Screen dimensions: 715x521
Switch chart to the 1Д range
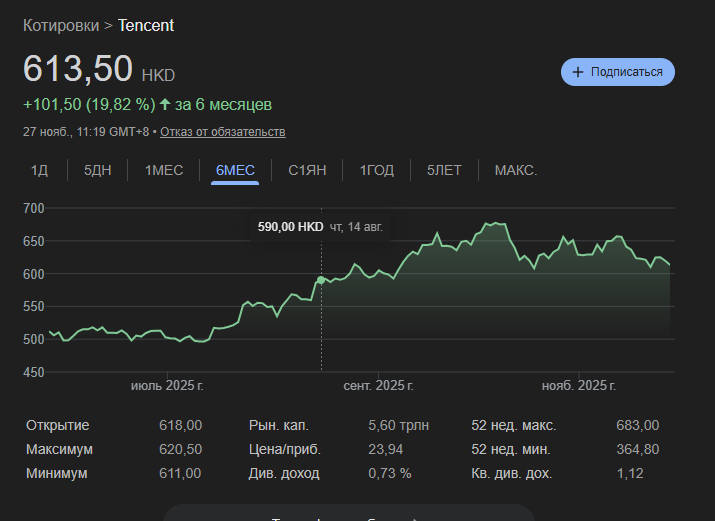(39, 170)
